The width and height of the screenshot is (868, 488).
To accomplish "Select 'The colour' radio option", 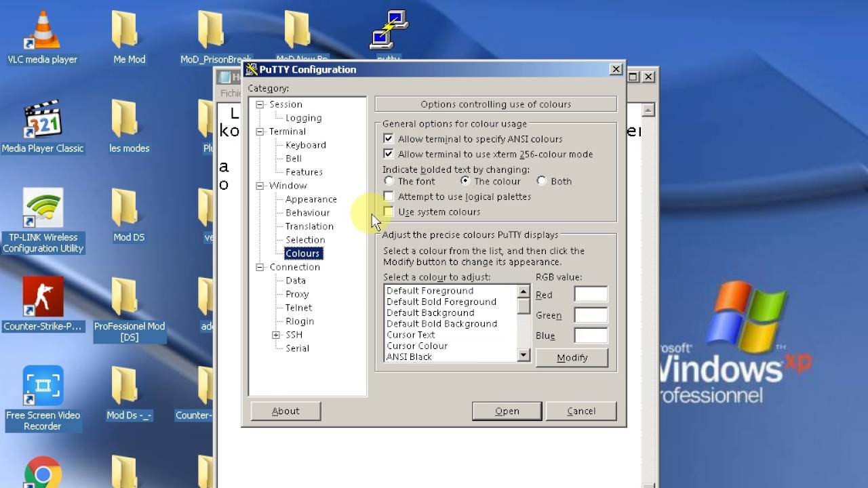I will coord(465,181).
